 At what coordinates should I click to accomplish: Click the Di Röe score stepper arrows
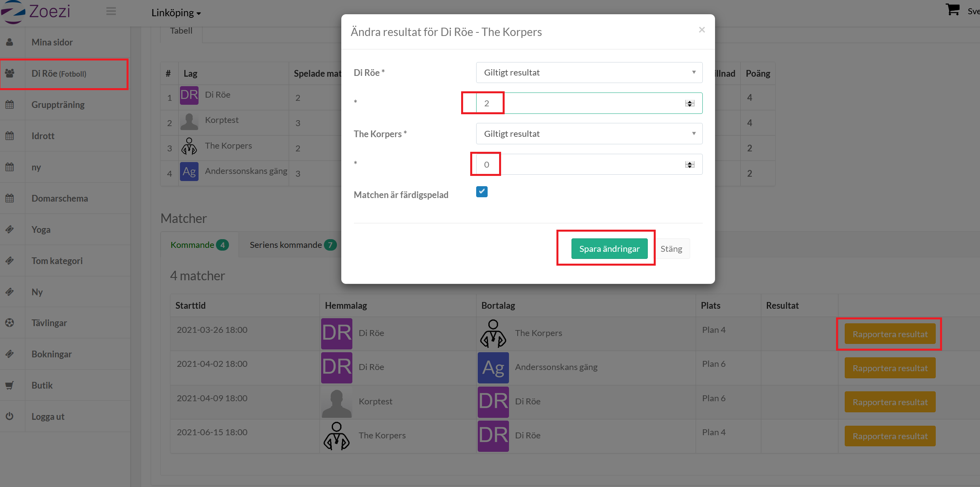[690, 104]
